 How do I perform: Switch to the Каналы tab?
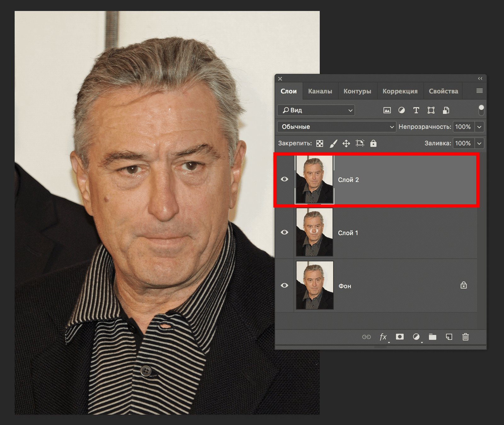(x=320, y=91)
